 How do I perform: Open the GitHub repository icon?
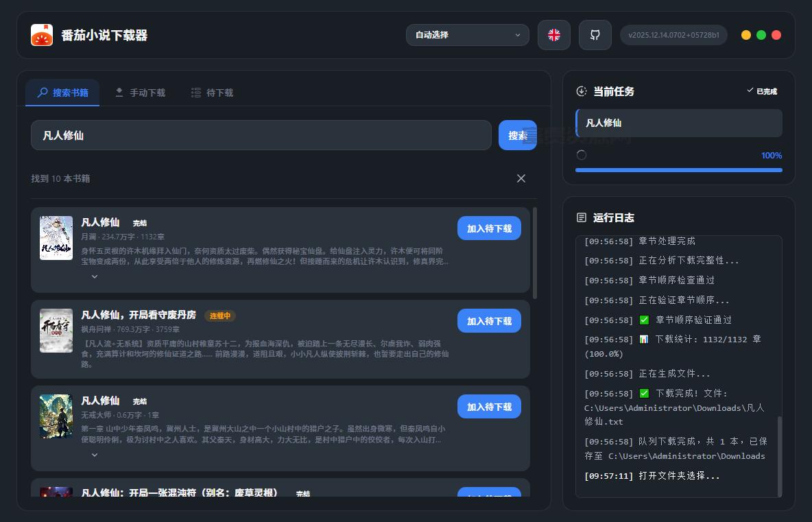pos(595,35)
